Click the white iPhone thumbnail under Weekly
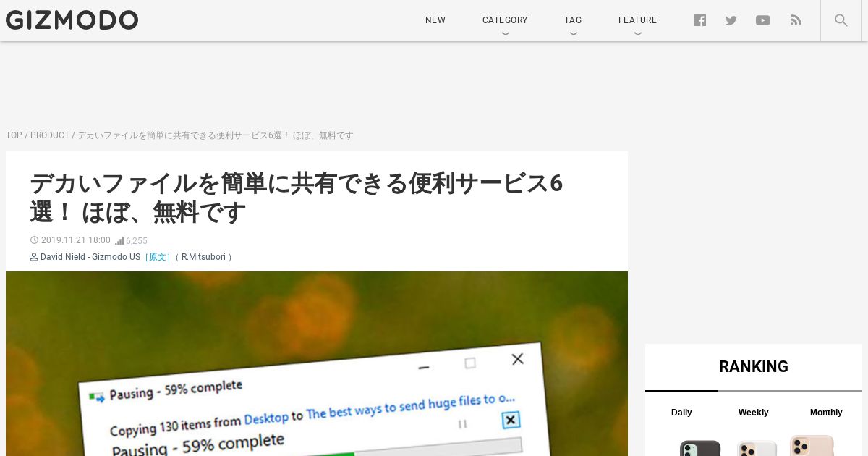The width and height of the screenshot is (868, 456). [x=757, y=448]
